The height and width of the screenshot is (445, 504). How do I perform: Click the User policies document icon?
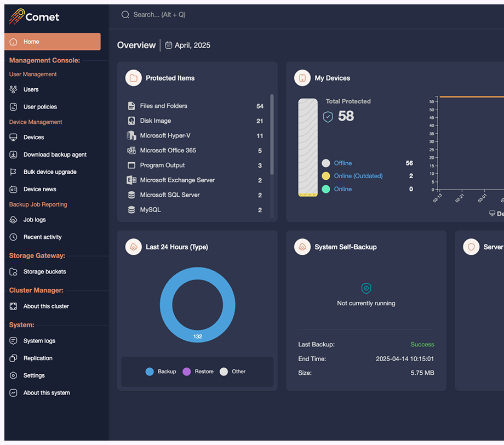(x=13, y=107)
